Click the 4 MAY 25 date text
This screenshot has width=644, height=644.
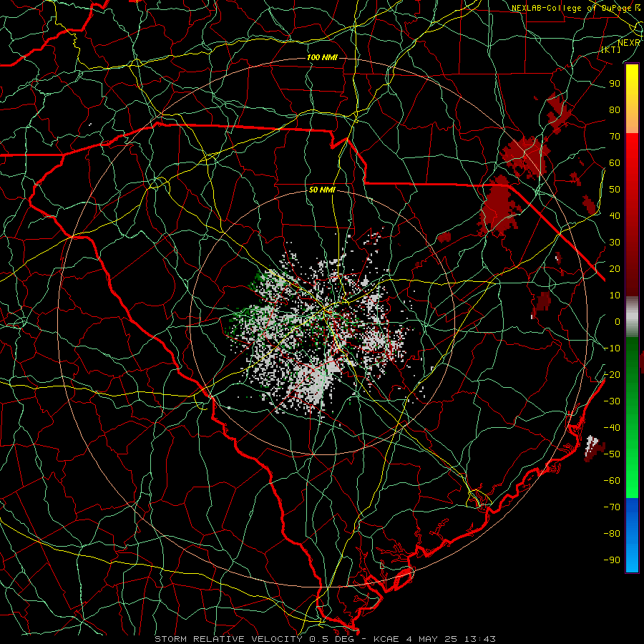(x=431, y=639)
